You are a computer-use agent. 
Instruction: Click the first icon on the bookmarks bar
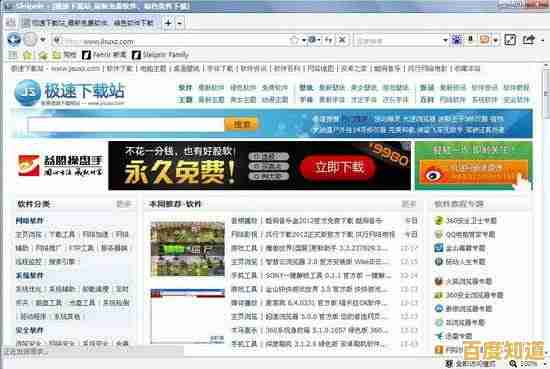tap(12, 54)
